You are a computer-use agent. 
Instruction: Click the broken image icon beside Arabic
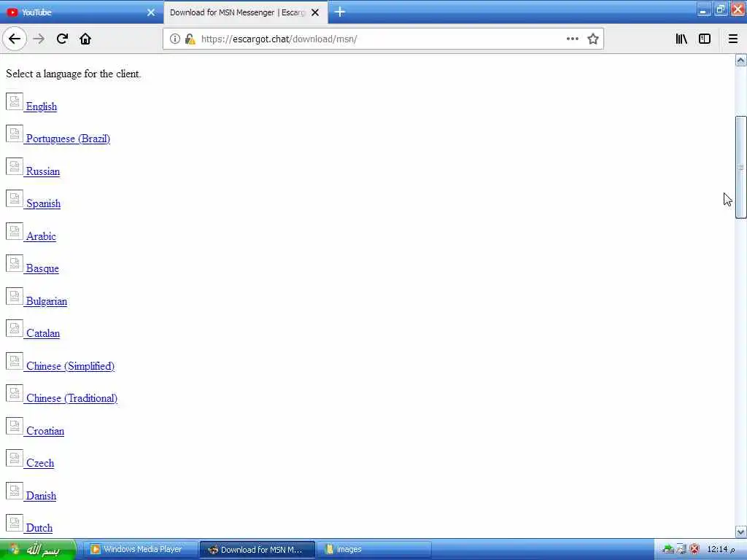15,231
